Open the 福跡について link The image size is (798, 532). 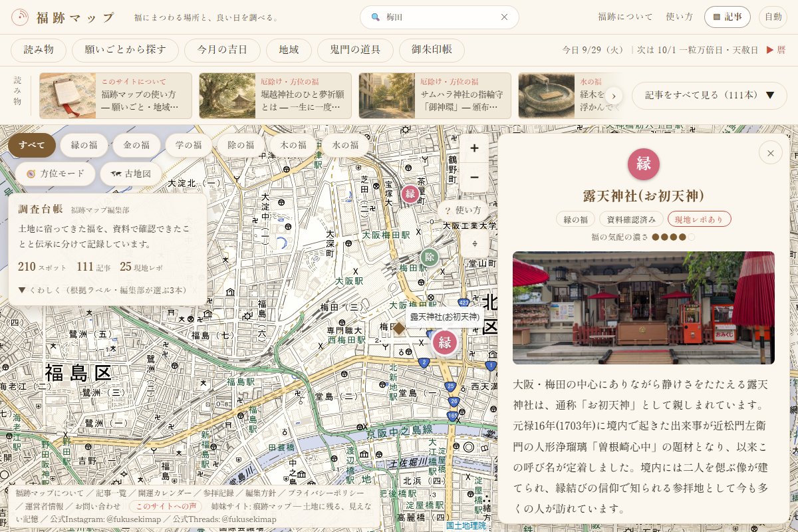click(626, 17)
